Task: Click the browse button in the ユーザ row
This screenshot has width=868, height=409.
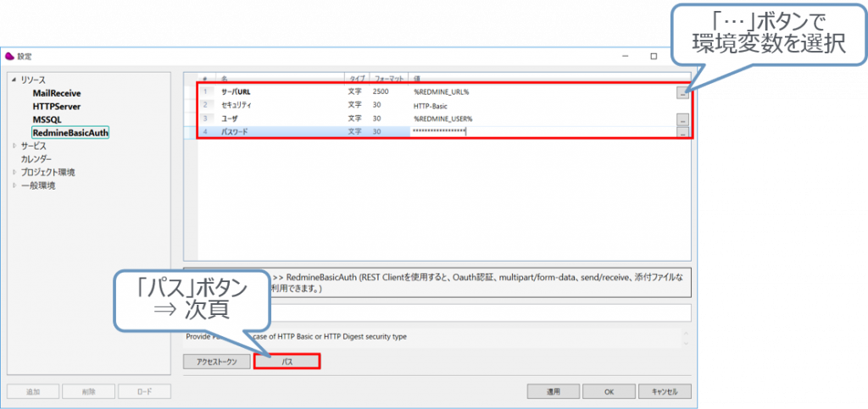Action: [x=682, y=120]
